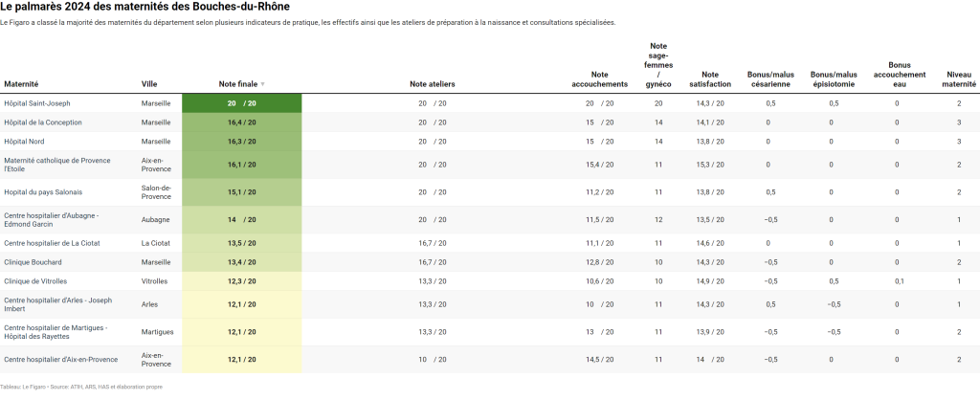980x400 pixels.
Task: Click Martigues city cell
Action: pyautogui.click(x=158, y=332)
